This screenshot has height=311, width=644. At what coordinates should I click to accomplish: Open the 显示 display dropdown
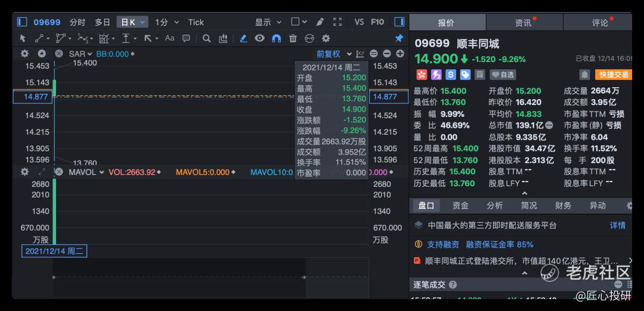tap(268, 22)
